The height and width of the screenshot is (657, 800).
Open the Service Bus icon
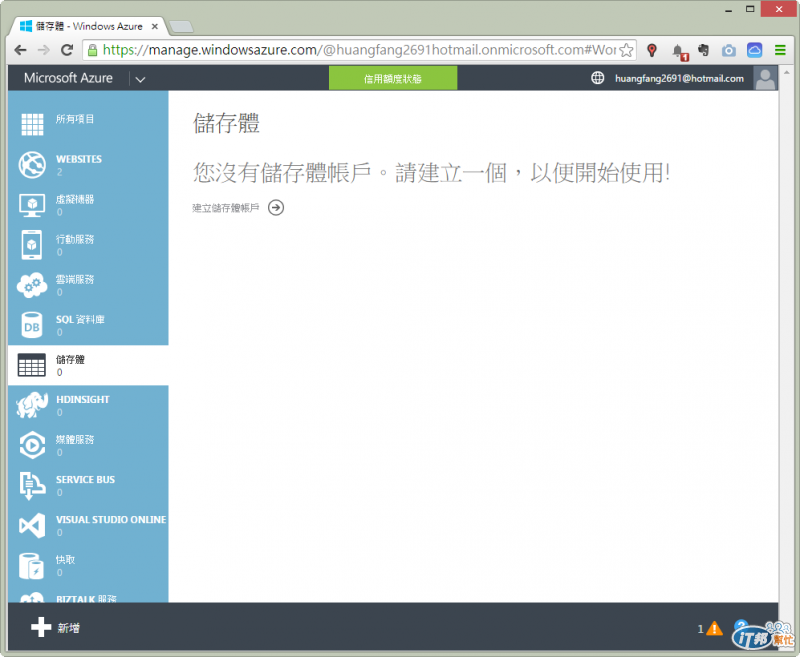[x=32, y=485]
